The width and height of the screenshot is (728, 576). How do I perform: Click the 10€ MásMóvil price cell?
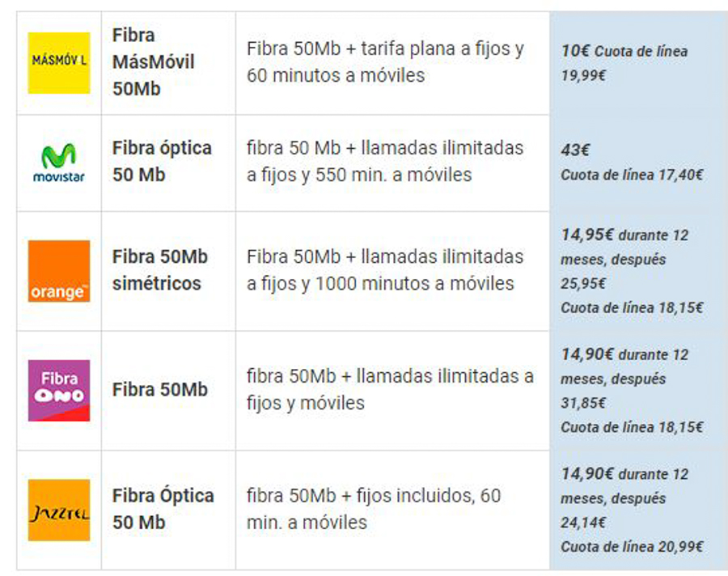pyautogui.click(x=638, y=63)
